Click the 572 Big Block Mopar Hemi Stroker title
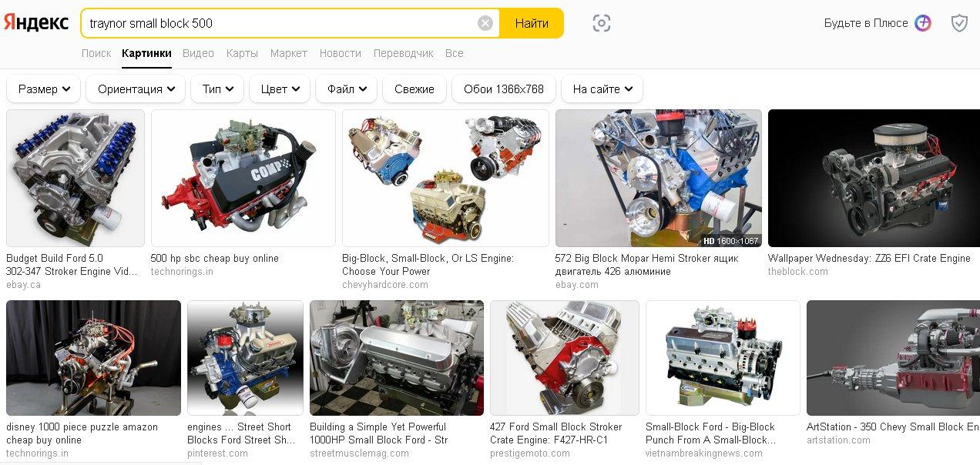Image resolution: width=980 pixels, height=465 pixels. [646, 265]
